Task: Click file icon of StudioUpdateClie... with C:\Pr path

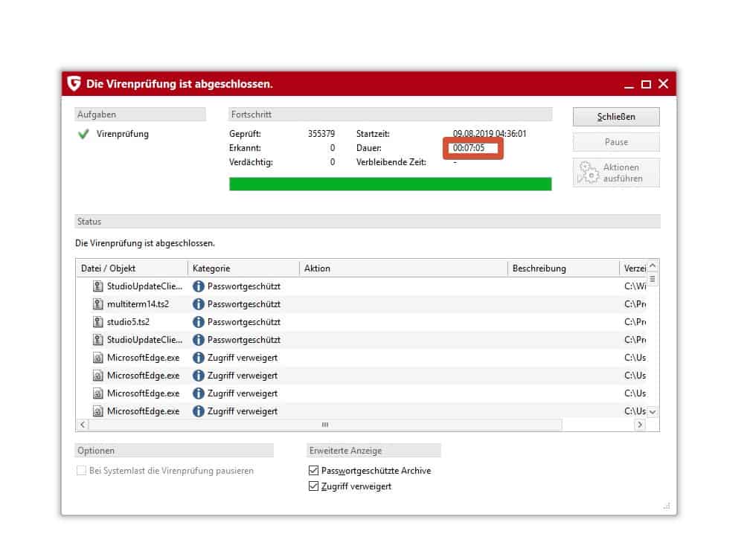Action: [98, 340]
